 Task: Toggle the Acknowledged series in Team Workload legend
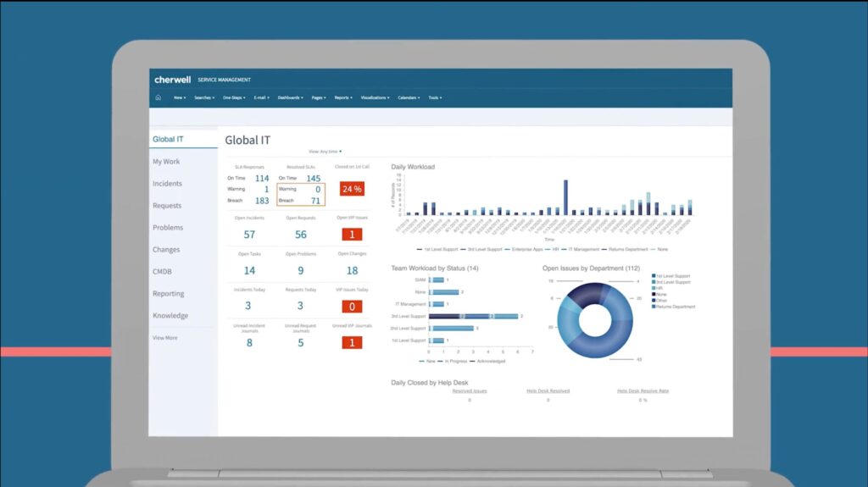coord(488,361)
